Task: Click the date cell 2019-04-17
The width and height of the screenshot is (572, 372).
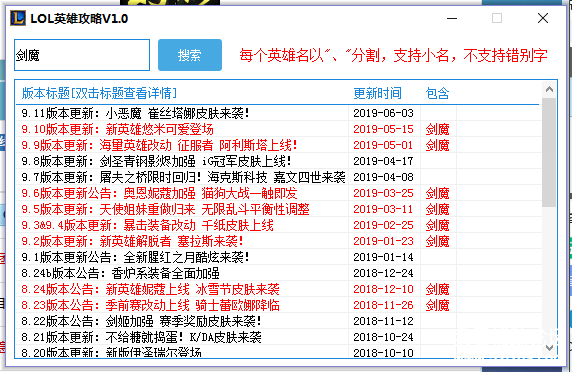Action: (383, 161)
